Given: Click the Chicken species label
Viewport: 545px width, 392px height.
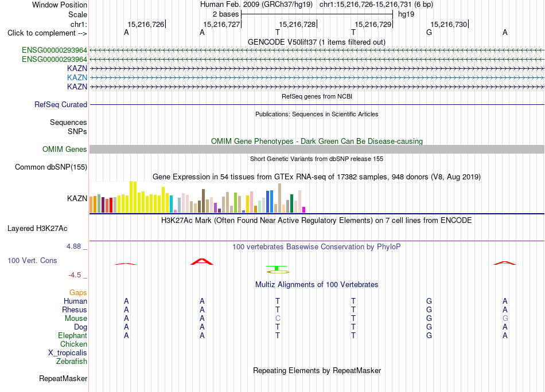Looking at the screenshot, I should 73,344.
